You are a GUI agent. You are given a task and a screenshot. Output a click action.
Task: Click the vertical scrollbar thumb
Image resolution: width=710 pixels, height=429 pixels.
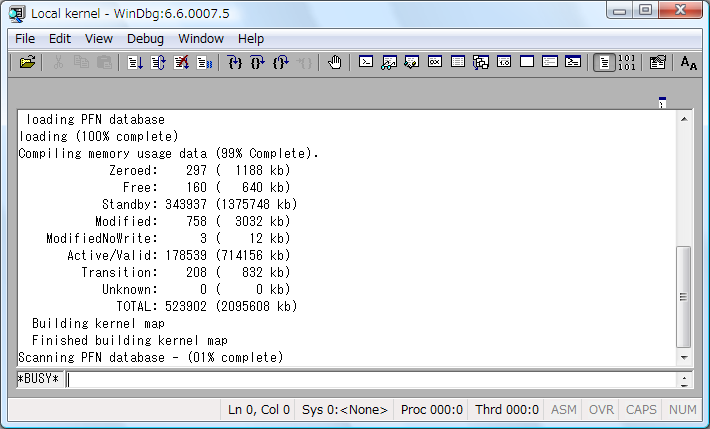tap(684, 297)
